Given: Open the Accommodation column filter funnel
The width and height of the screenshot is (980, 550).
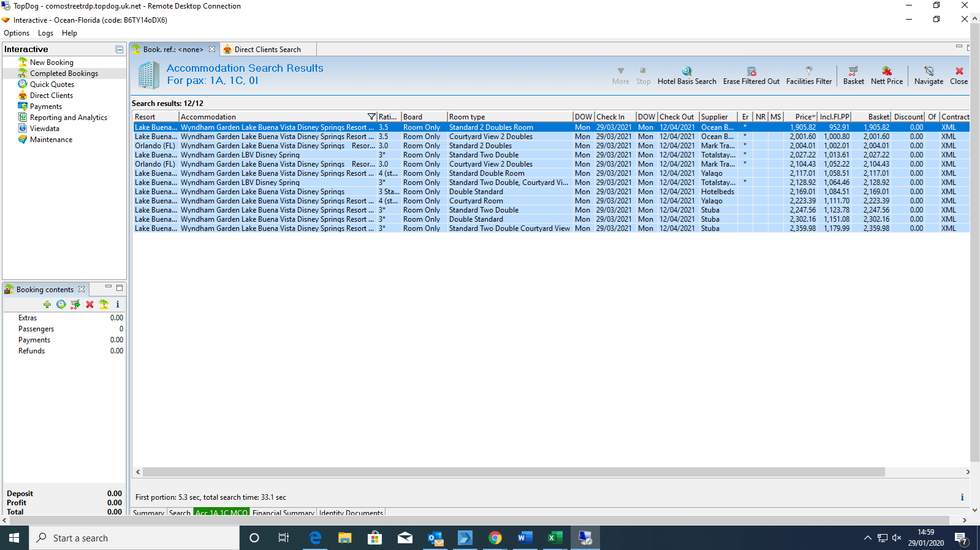Looking at the screenshot, I should [371, 117].
